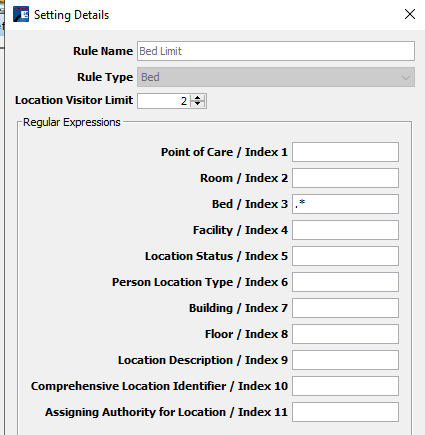
Task: Focus the Floor / Index 8 field
Action: coord(345,334)
